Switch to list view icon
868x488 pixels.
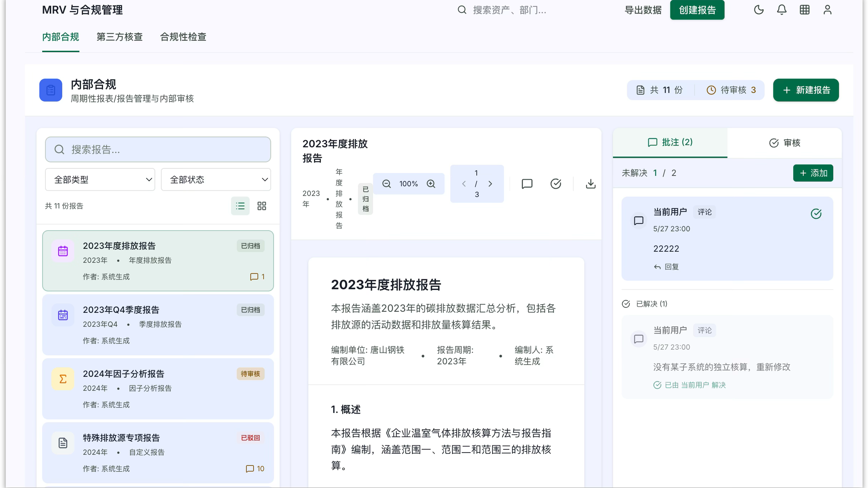(x=240, y=206)
